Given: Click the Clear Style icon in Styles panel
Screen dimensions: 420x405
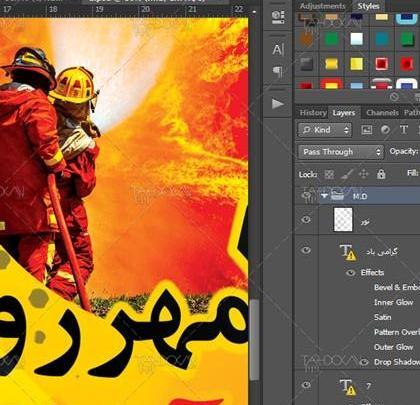Looking at the screenshot, I should pyautogui.click(x=394, y=97).
